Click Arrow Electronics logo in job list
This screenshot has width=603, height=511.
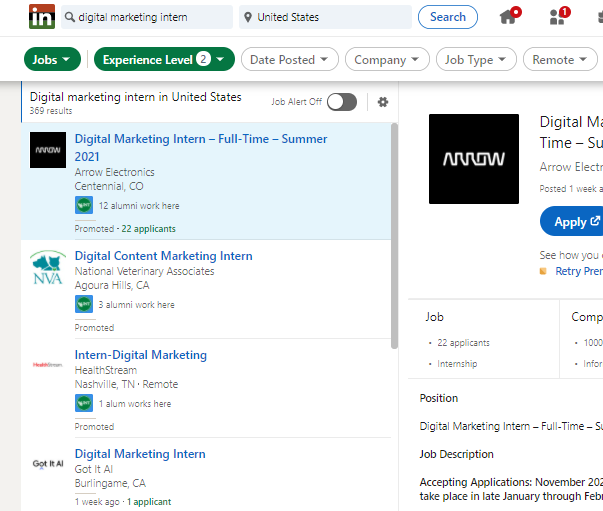pos(48,150)
